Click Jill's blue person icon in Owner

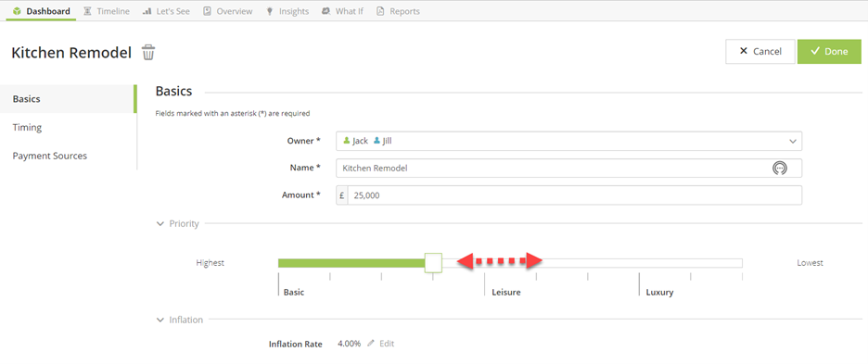coord(377,141)
